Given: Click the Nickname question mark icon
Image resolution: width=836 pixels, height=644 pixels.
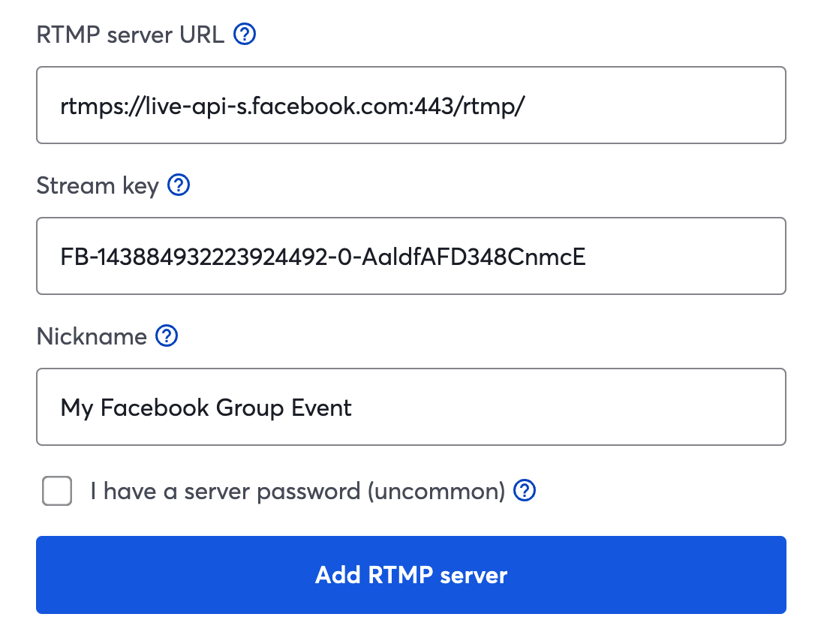Looking at the screenshot, I should pos(167,336).
